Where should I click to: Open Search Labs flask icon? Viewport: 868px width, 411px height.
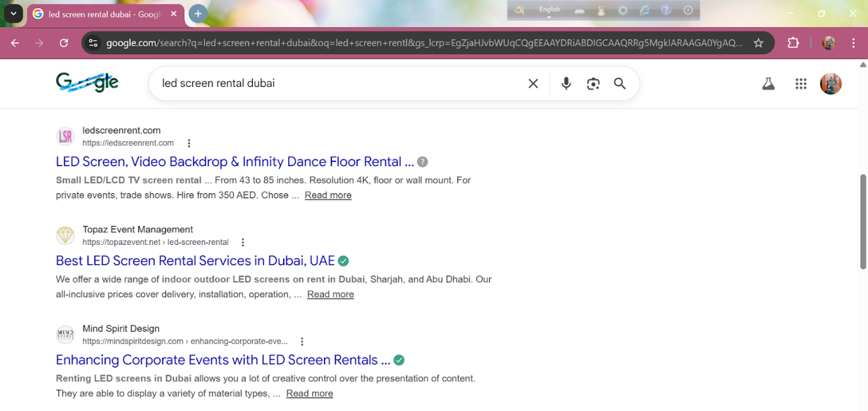(x=768, y=84)
